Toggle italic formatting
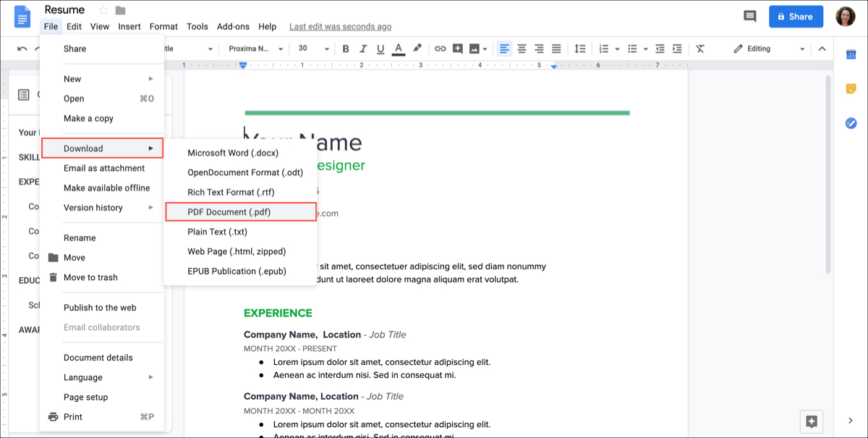 [363, 49]
